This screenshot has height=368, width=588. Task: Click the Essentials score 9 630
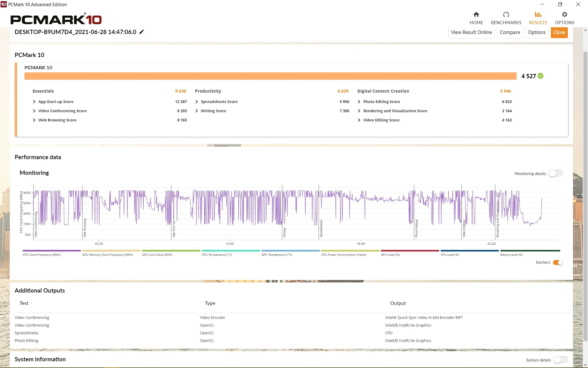pyautogui.click(x=181, y=91)
